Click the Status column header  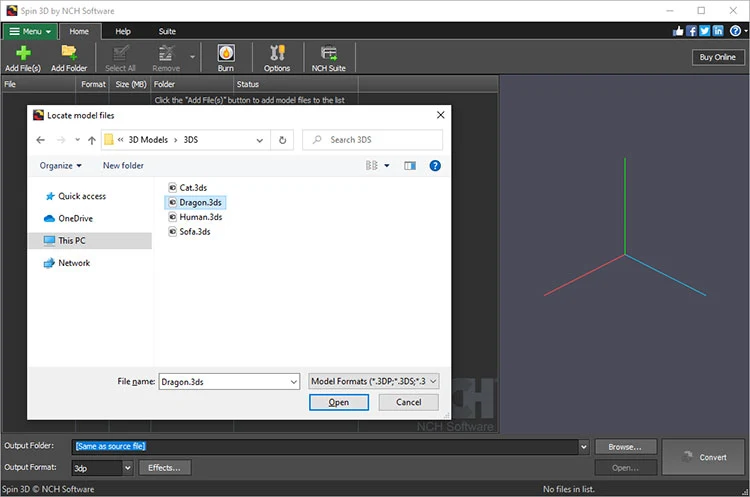point(296,84)
